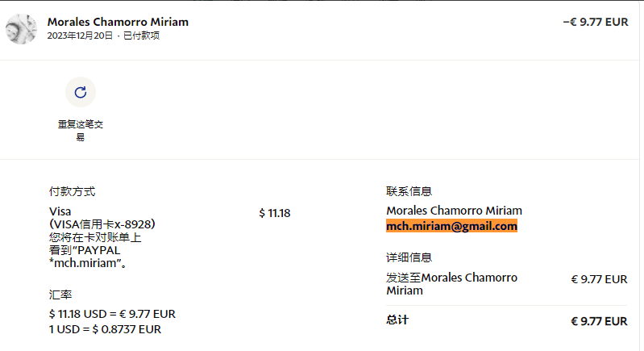This screenshot has height=351, width=644.
Task: Click the 2023年12月20日 · 已付款项 status line
Action: point(103,36)
